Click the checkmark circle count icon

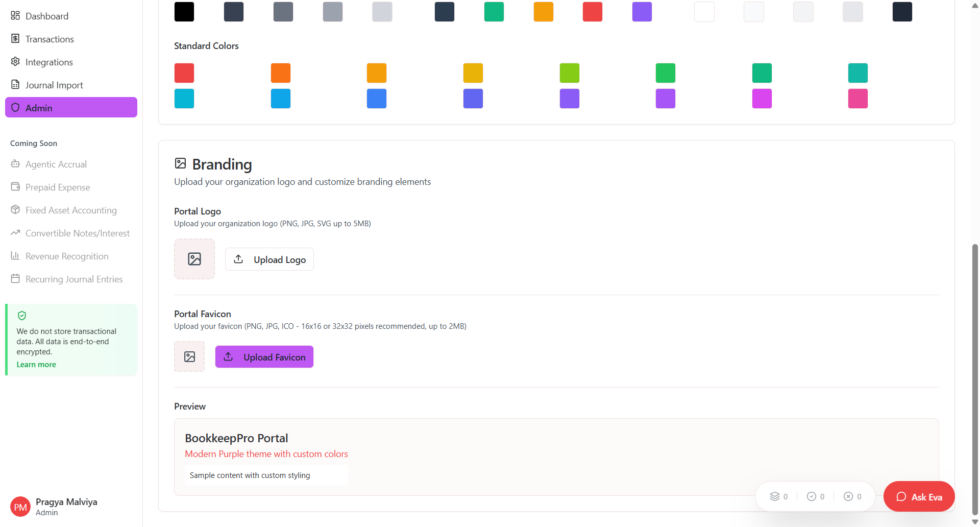pos(811,496)
